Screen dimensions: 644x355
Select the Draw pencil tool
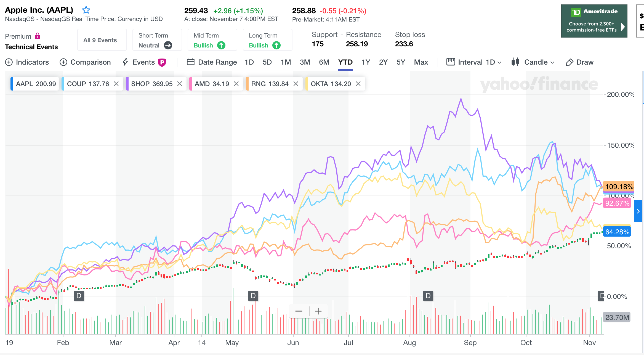[x=569, y=62]
